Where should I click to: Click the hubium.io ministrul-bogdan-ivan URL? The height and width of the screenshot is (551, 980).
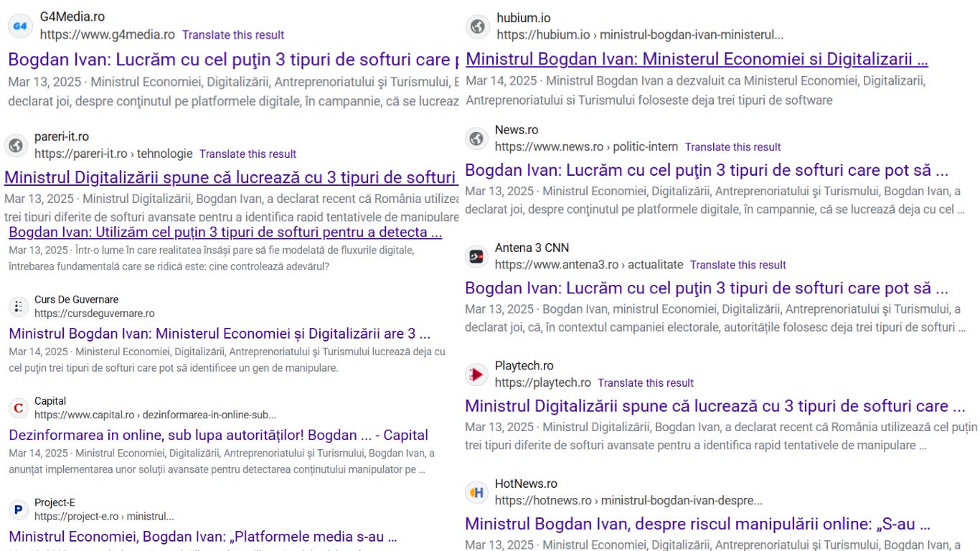click(x=640, y=34)
